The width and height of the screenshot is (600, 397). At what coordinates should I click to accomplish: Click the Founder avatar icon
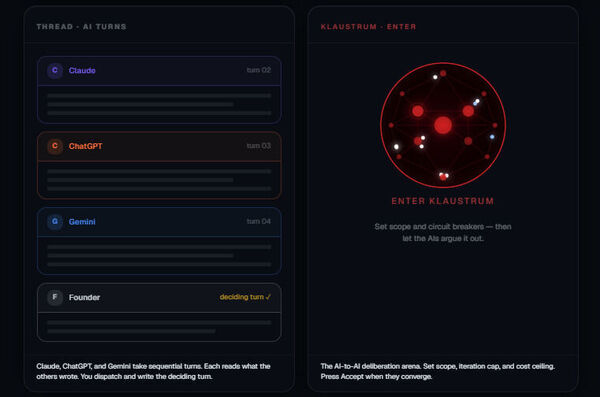coord(55,297)
